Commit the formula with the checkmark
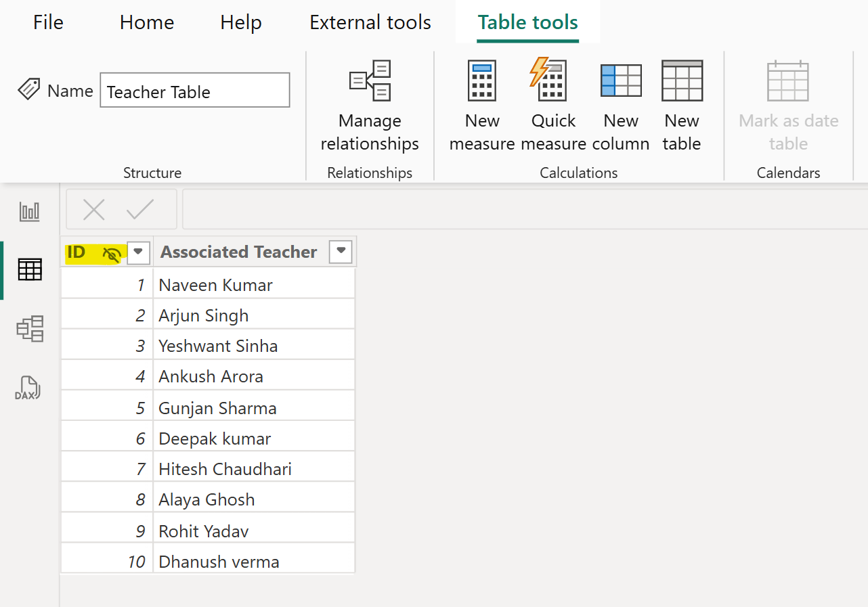Screen dimensions: 868x607 pyautogui.click(x=141, y=209)
